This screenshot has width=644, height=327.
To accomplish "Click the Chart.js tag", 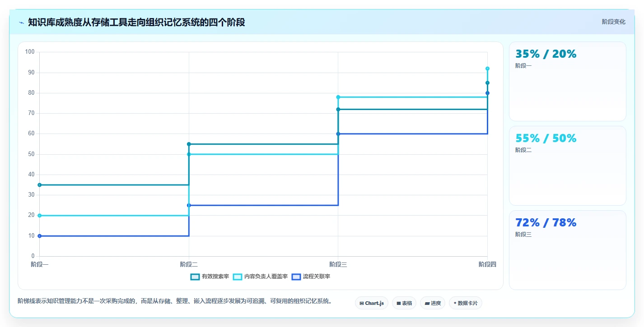I will coord(372,303).
